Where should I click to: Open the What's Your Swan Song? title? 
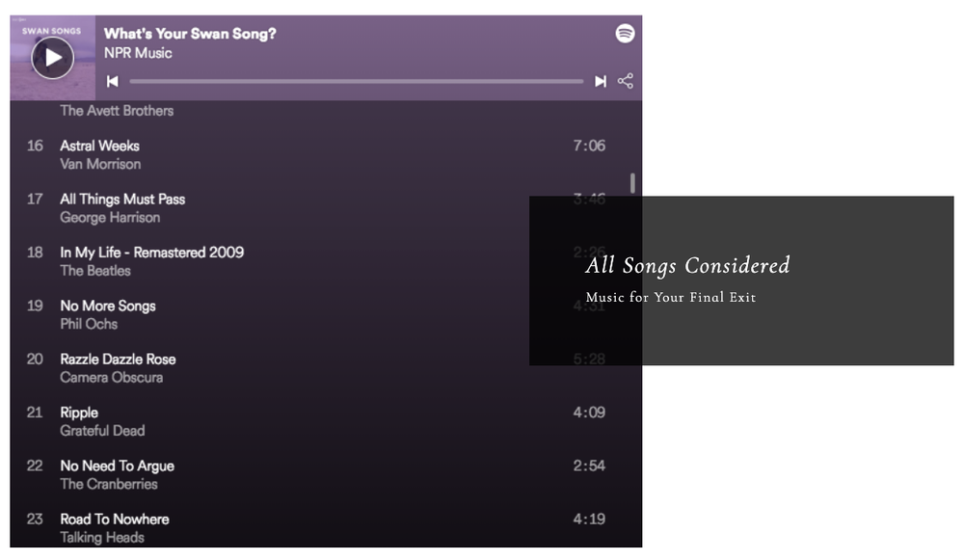[190, 34]
